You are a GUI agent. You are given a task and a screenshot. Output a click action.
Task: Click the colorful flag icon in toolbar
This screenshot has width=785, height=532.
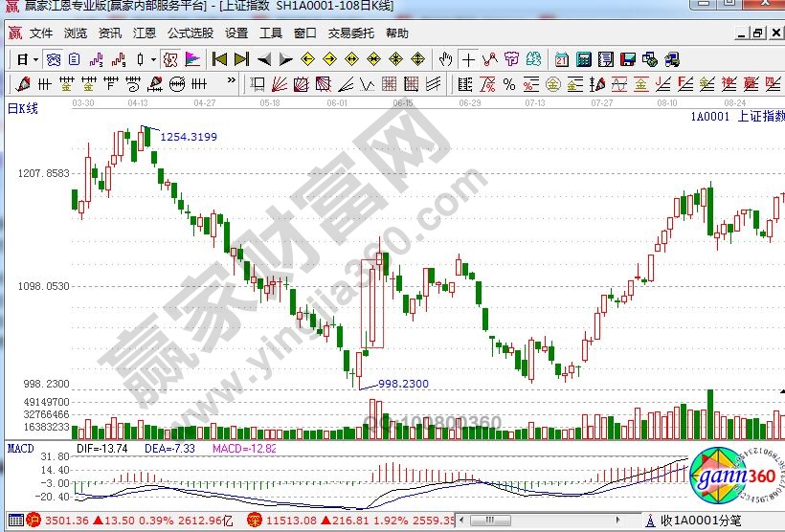point(191,59)
